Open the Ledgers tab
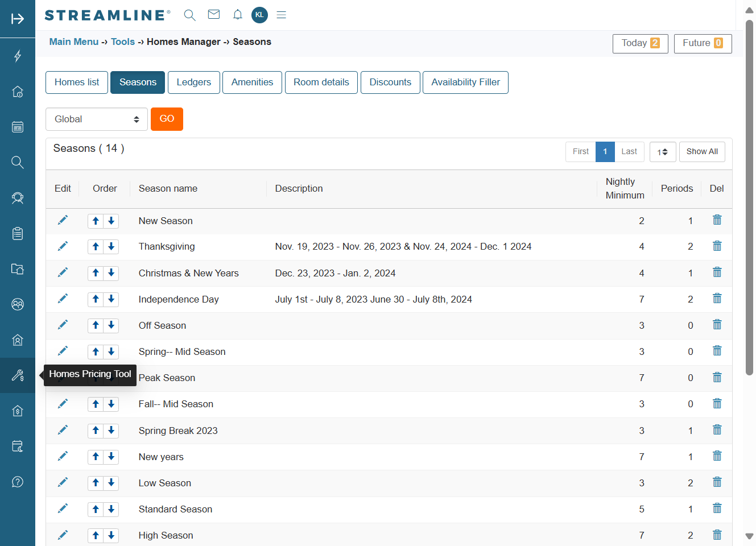This screenshot has height=546, width=756. point(194,82)
